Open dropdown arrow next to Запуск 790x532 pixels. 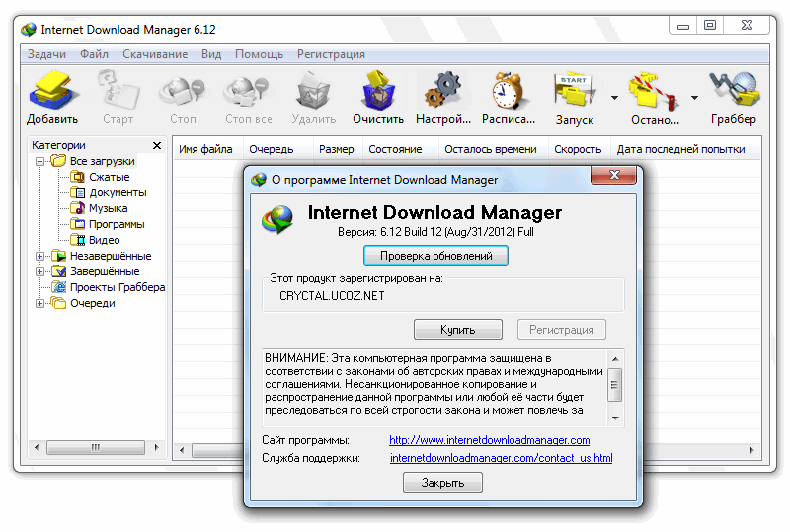tap(614, 98)
